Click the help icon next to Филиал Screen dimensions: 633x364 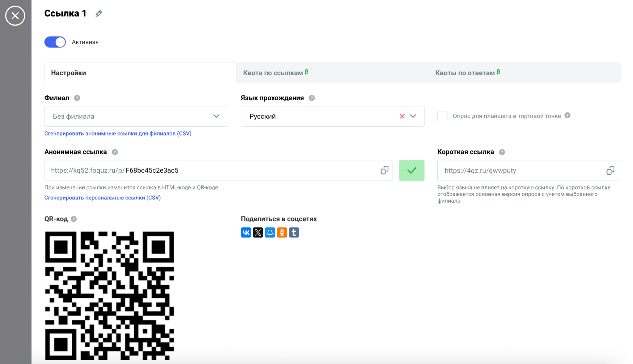click(77, 98)
